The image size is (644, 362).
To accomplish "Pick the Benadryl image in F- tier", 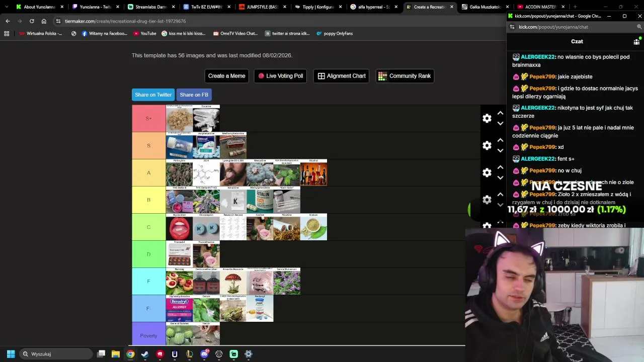I will coord(179,308).
